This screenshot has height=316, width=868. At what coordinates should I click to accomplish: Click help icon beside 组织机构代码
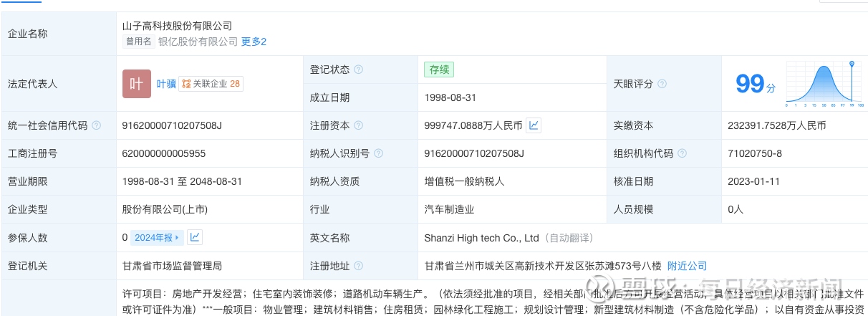click(x=683, y=153)
